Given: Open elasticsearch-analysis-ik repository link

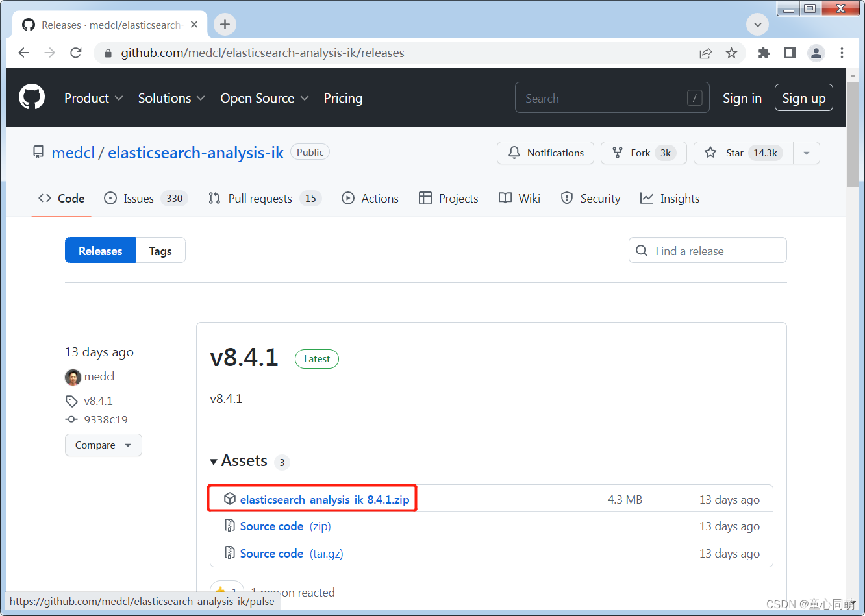Looking at the screenshot, I should 195,153.
